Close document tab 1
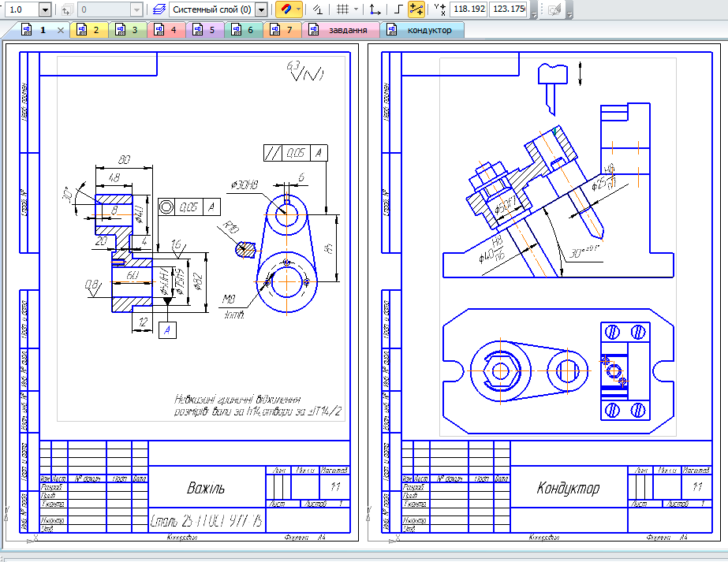This screenshot has height=562, width=728. pyautogui.click(x=61, y=30)
